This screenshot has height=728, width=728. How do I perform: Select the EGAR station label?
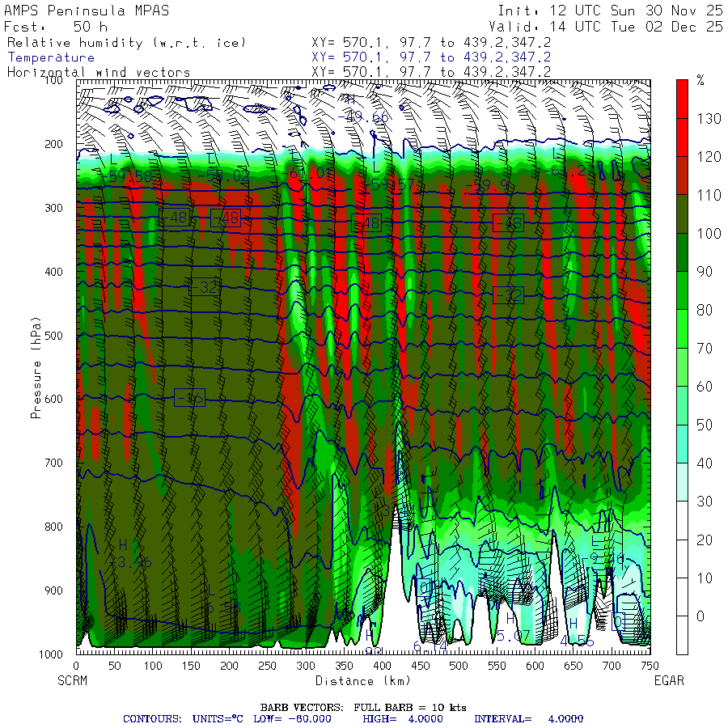(668, 680)
